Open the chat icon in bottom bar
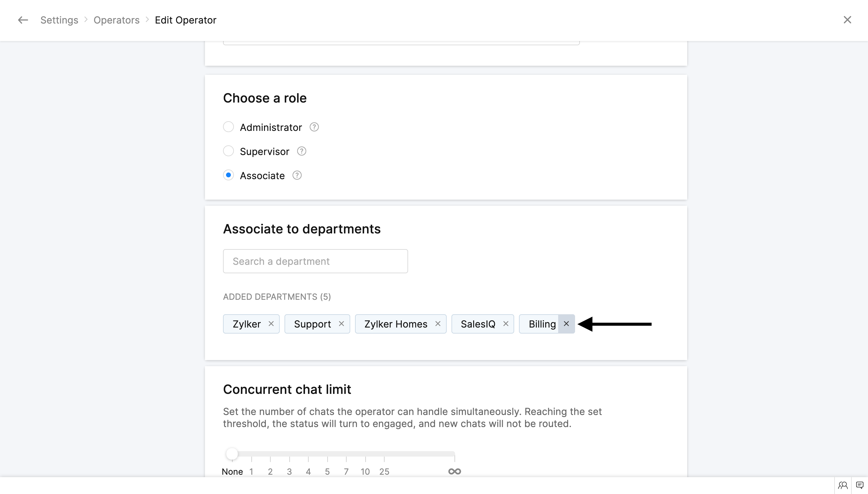The image size is (868, 494). click(x=860, y=485)
